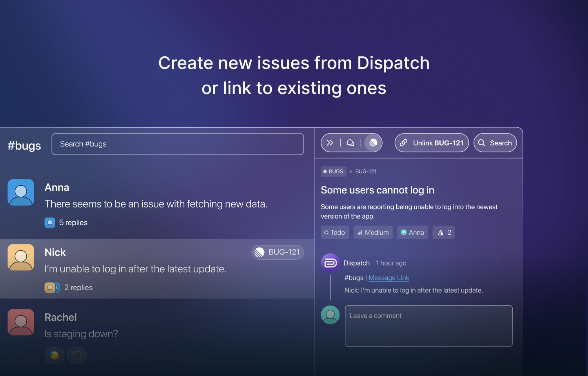
Task: Click the name Nick above his message
Action: coord(55,253)
